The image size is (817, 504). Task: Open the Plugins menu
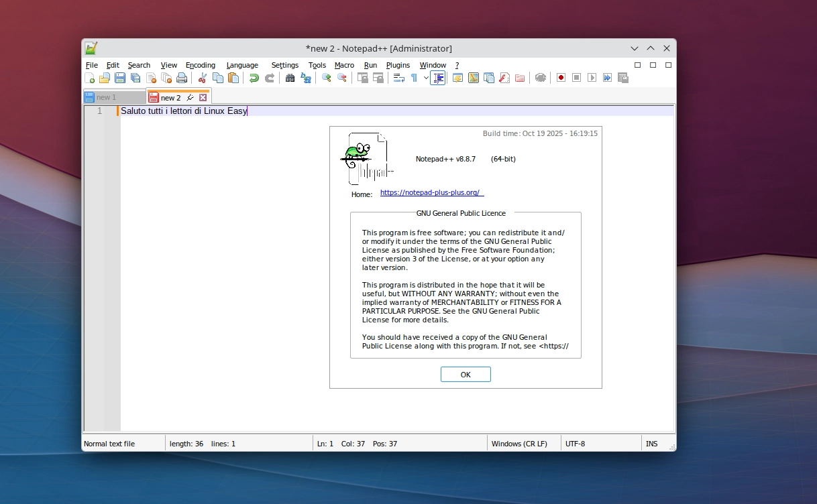pyautogui.click(x=398, y=65)
